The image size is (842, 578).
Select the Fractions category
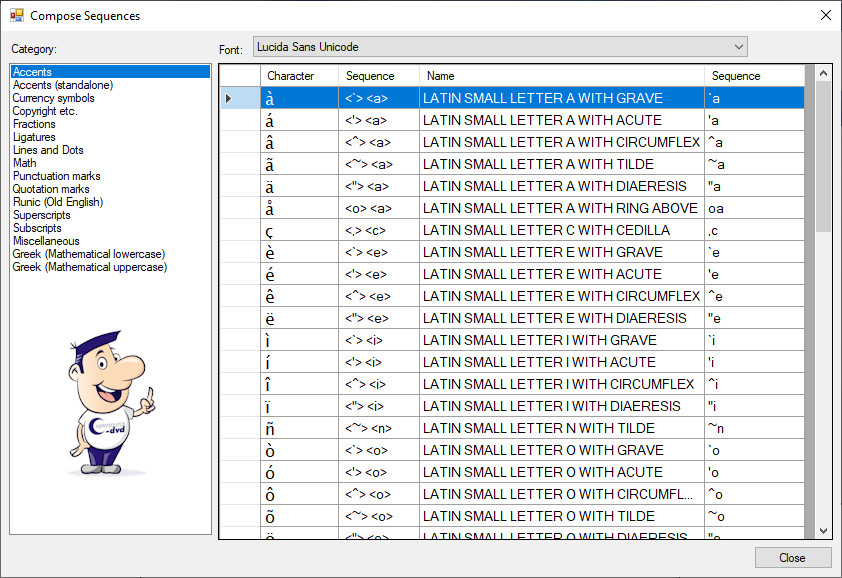(x=34, y=124)
